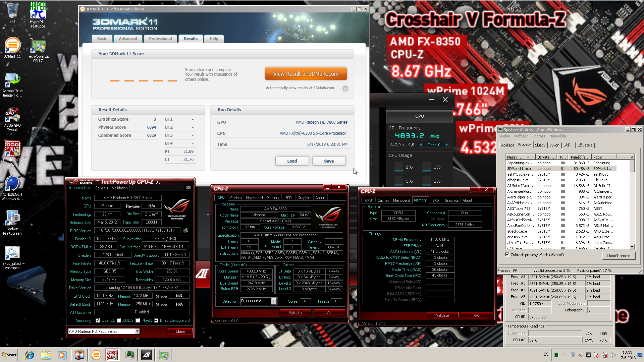Click the next core arrow beside Core 0
This screenshot has width=644, height=362.
coord(446,145)
